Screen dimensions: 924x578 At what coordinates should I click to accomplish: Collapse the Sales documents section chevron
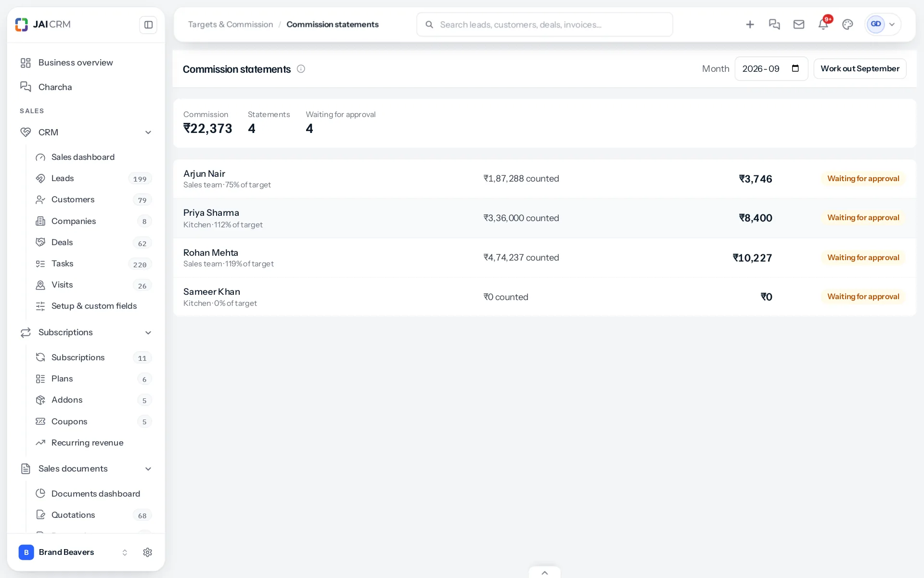pyautogui.click(x=148, y=469)
